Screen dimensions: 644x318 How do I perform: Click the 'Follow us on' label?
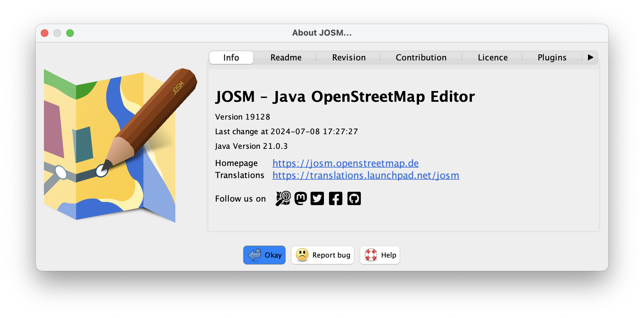pyautogui.click(x=240, y=199)
